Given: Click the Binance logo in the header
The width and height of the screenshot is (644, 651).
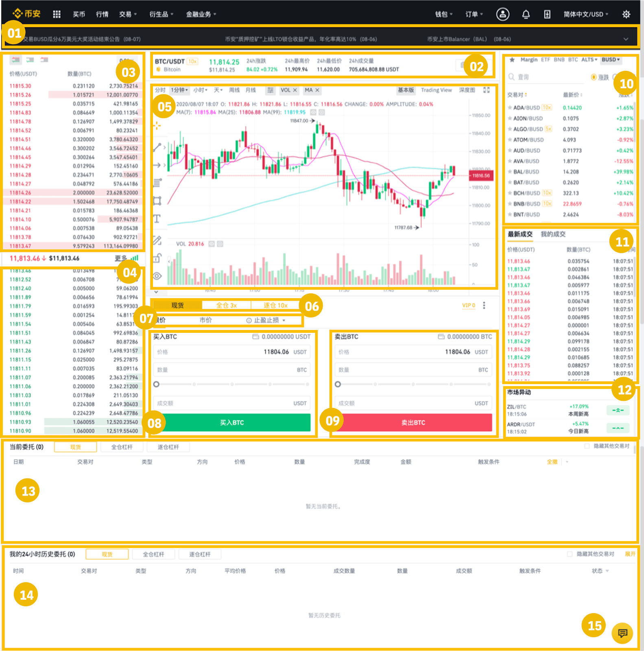Looking at the screenshot, I should [27, 14].
